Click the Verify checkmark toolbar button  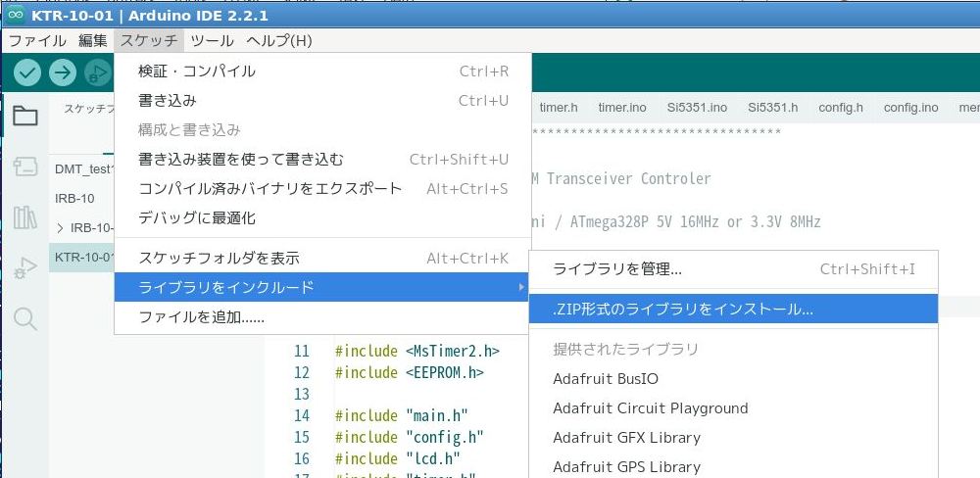pyautogui.click(x=26, y=72)
